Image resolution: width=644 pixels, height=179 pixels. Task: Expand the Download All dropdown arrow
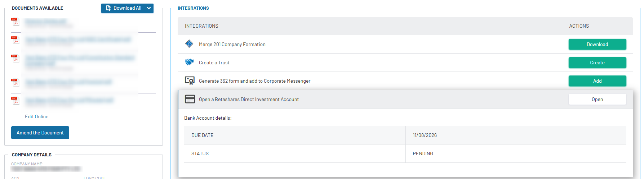(x=149, y=8)
